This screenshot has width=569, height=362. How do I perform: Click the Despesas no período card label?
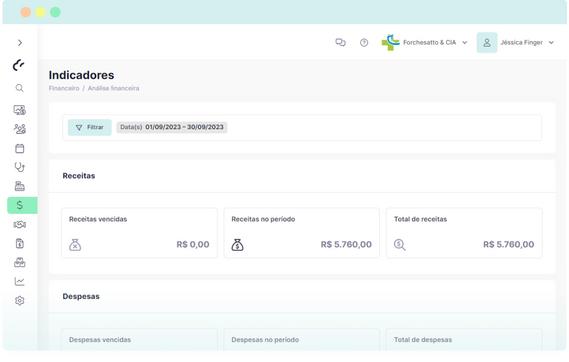click(265, 340)
